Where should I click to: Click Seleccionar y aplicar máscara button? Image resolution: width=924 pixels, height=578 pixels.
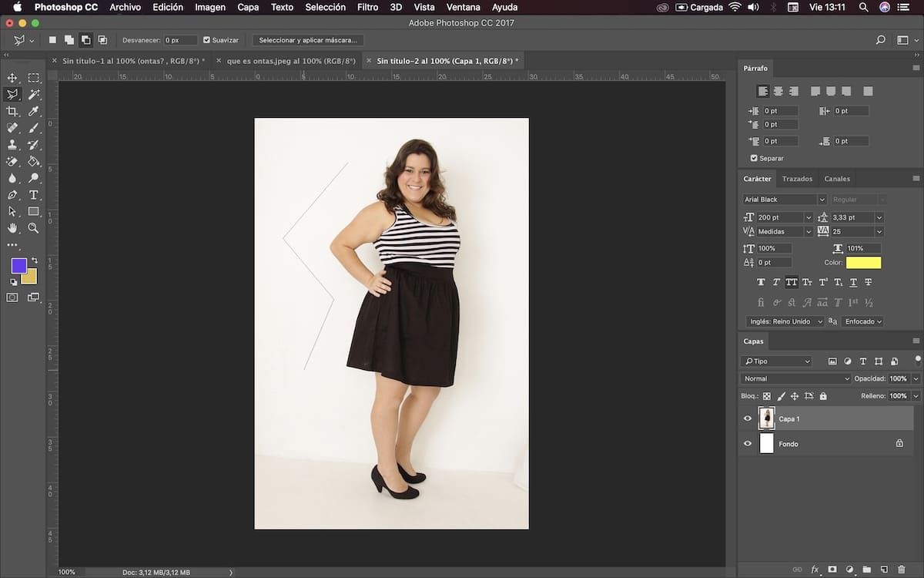(x=307, y=40)
